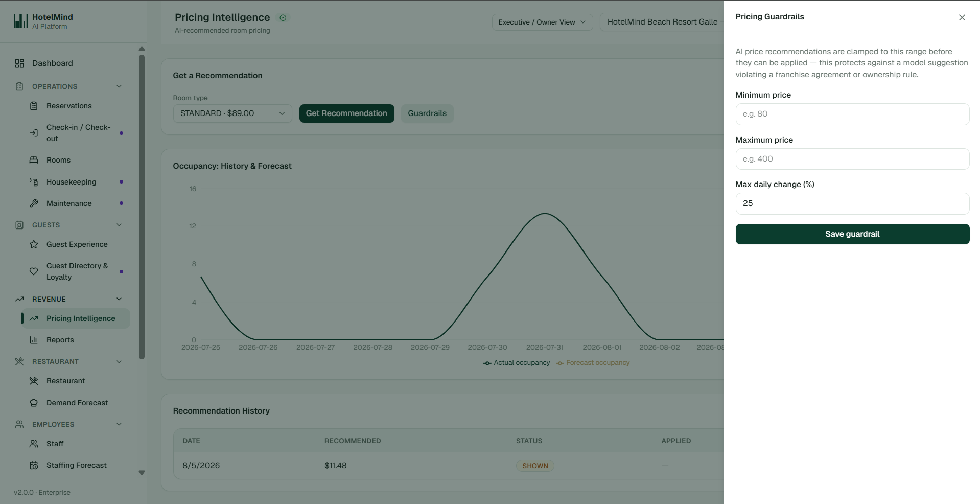Click the Guest Directory heart icon
Screen dimensions: 980x504
[34, 271]
